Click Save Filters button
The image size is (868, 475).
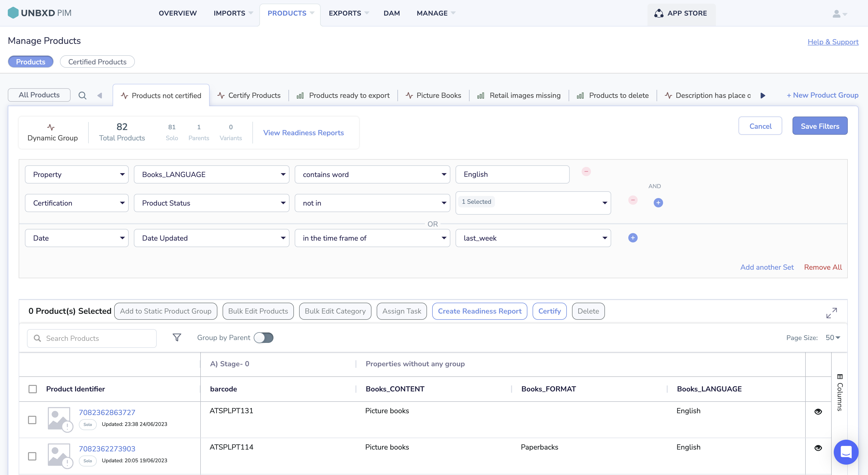(x=819, y=126)
